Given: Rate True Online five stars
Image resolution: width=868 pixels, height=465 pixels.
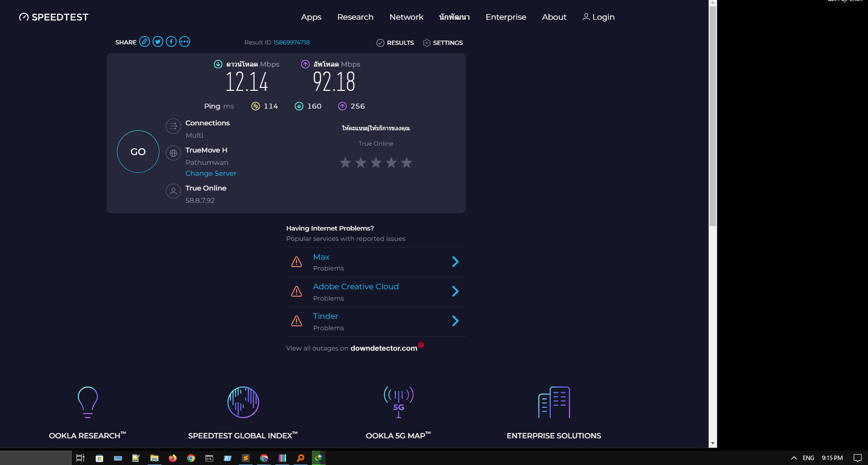Looking at the screenshot, I should 407,162.
